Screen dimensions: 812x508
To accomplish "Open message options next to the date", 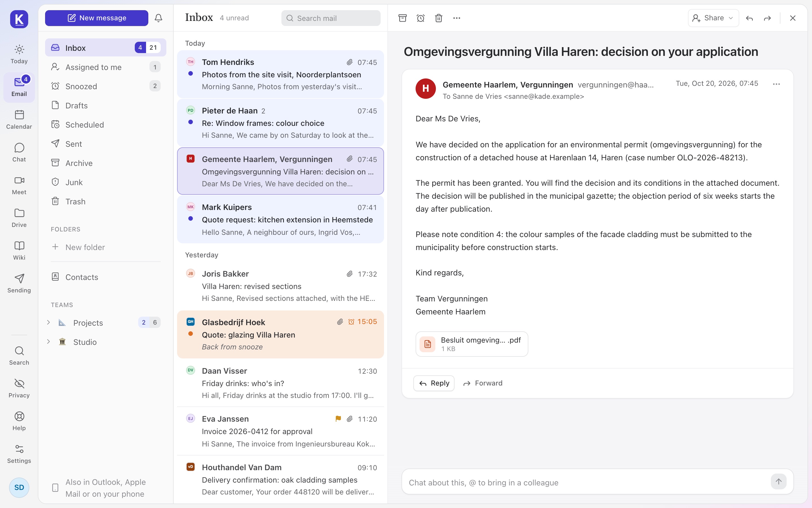I will (x=776, y=84).
